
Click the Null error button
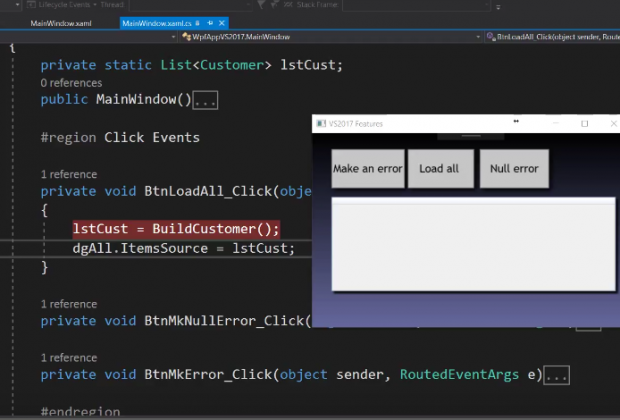tap(514, 169)
